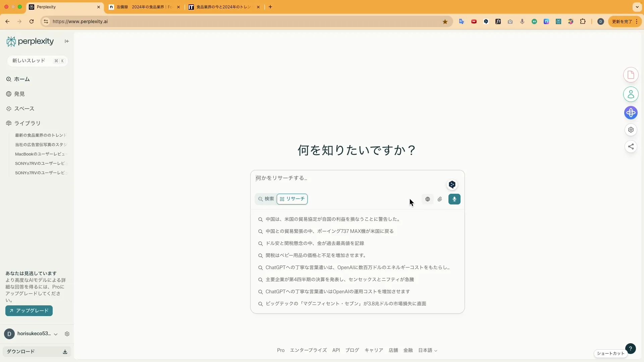Toggle the globe web-search source icon
The height and width of the screenshot is (362, 644).
[427, 199]
